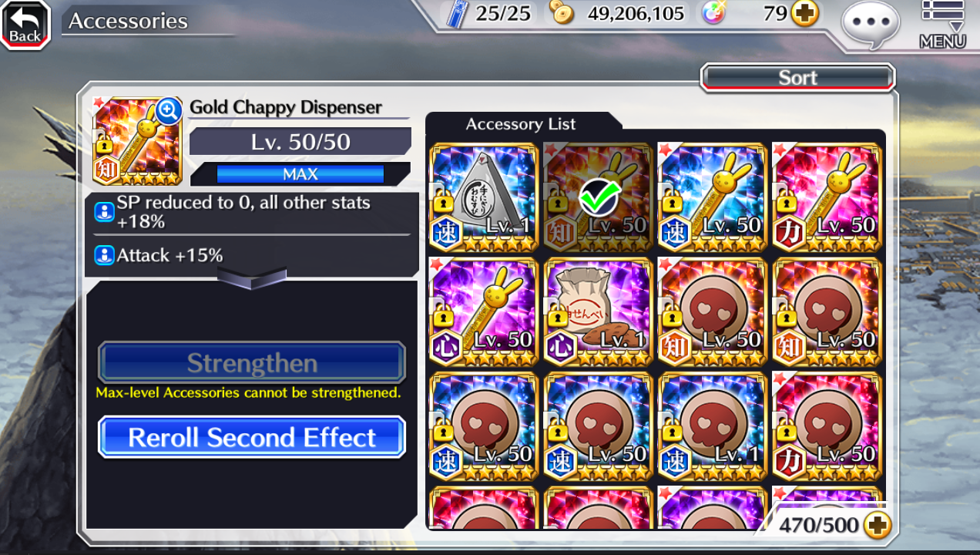Tap the plus icon next to 470/500
The image size is (980, 555).
877,526
